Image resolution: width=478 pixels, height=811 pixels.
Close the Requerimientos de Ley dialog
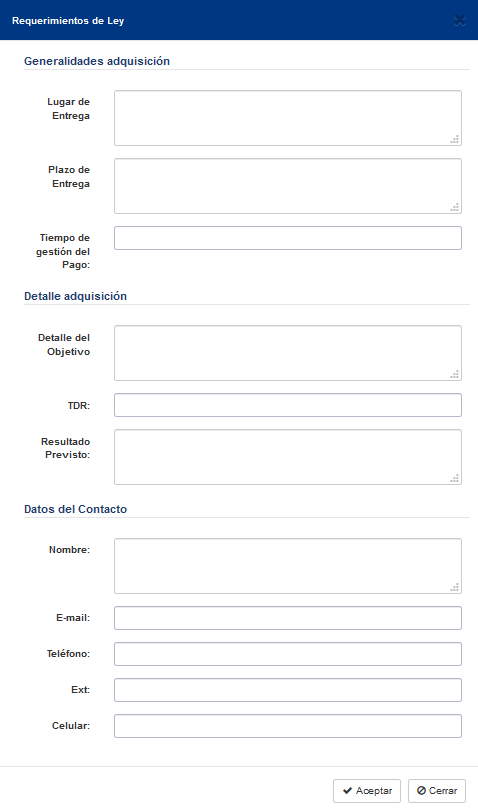pyautogui.click(x=459, y=21)
